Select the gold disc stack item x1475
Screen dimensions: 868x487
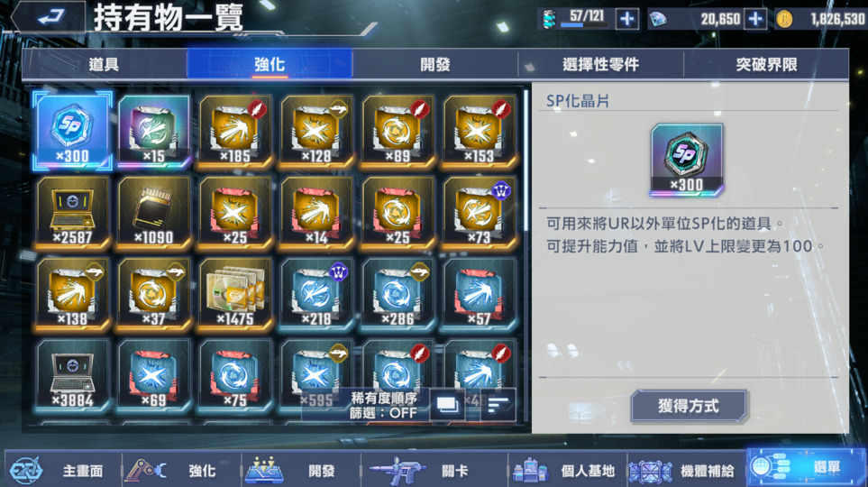(x=234, y=294)
